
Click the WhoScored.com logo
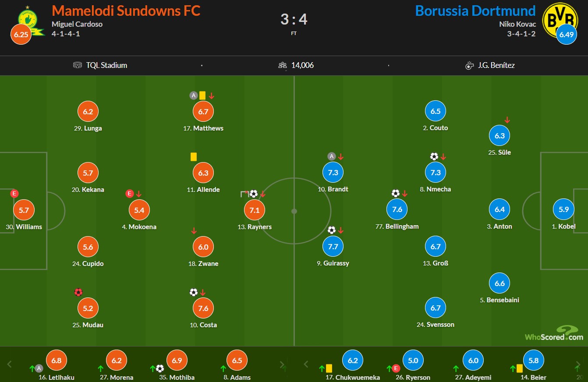pos(554,333)
